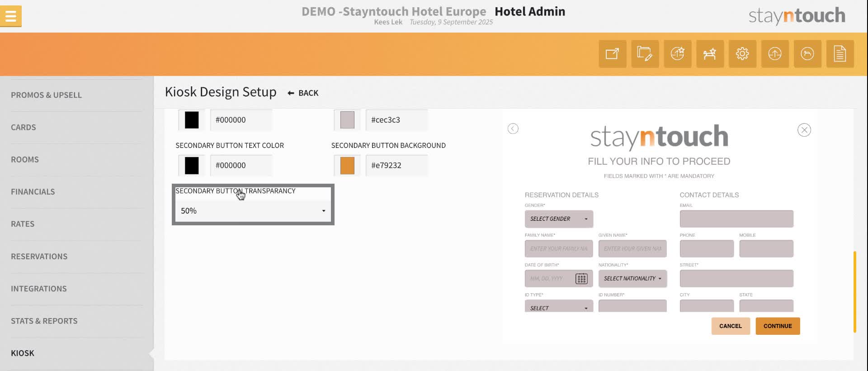Click the Family Name input field
Image resolution: width=868 pixels, height=371 pixels.
[x=559, y=249]
